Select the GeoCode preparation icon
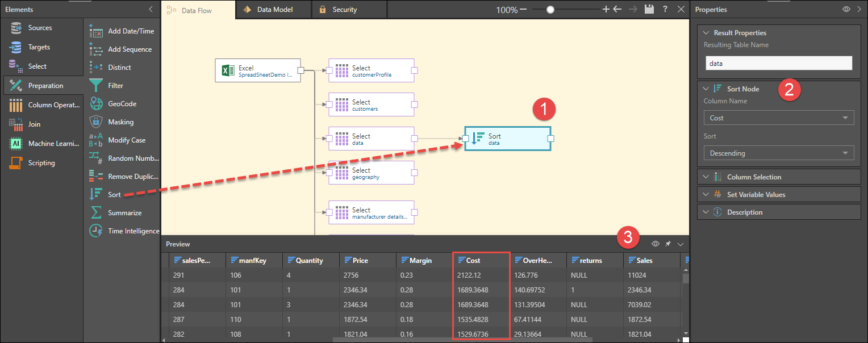This screenshot has height=343, width=868. pyautogui.click(x=96, y=104)
